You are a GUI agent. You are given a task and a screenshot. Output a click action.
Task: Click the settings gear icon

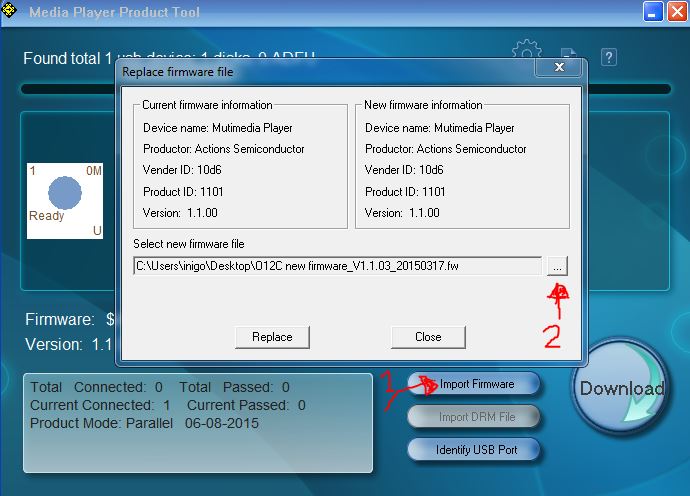pos(526,52)
